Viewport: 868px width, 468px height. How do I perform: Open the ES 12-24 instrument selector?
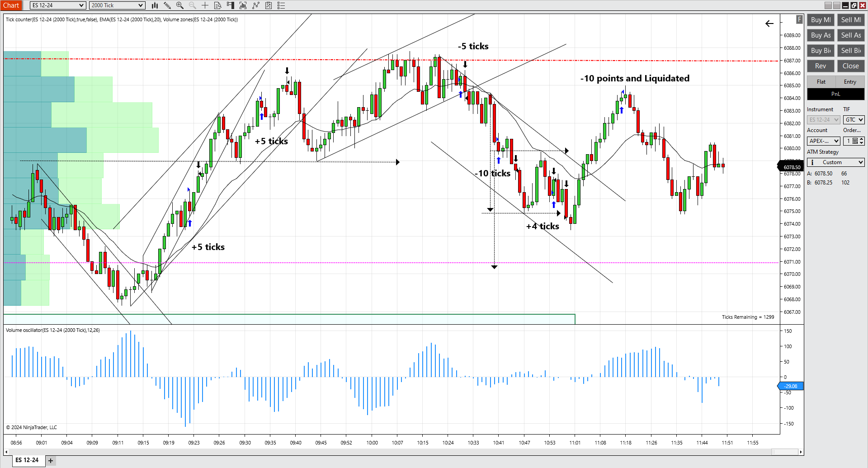(58, 5)
